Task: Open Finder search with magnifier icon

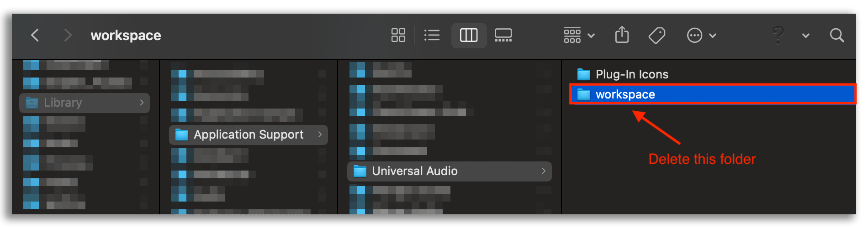Action: [837, 35]
